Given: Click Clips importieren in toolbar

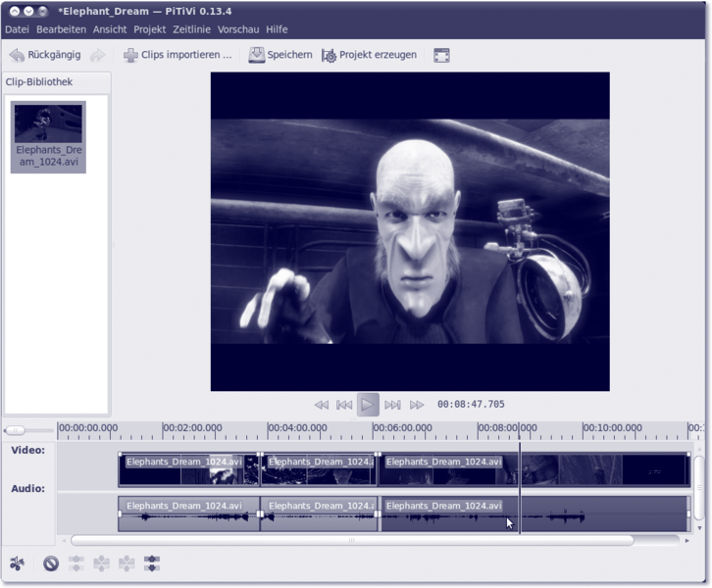Looking at the screenshot, I should coord(178,55).
